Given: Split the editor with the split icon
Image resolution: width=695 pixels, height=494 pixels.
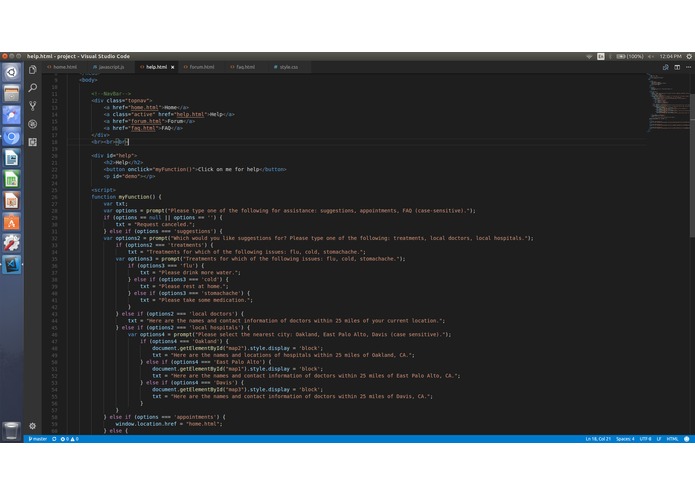Looking at the screenshot, I should coord(677,67).
